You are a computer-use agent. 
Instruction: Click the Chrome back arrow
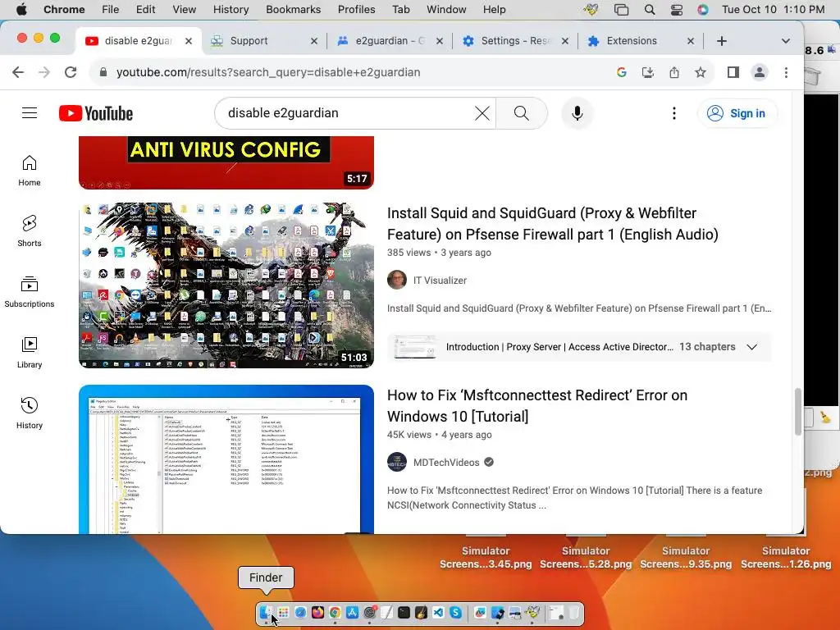[18, 72]
